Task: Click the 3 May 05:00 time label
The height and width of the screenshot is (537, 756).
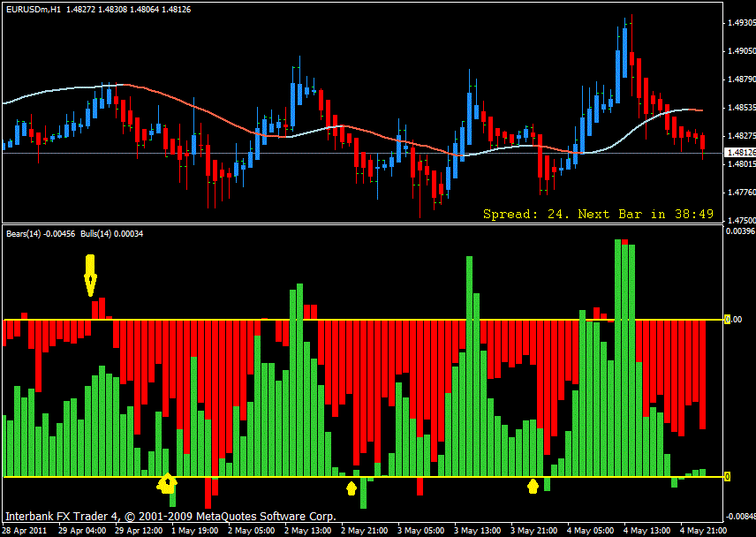Action: click(x=420, y=530)
